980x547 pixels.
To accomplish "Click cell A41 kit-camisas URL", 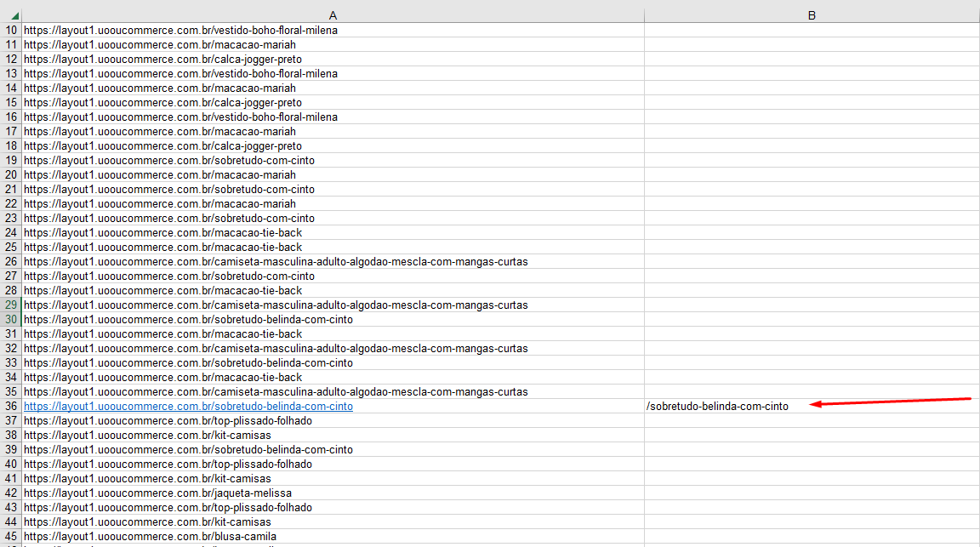I will click(x=333, y=478).
